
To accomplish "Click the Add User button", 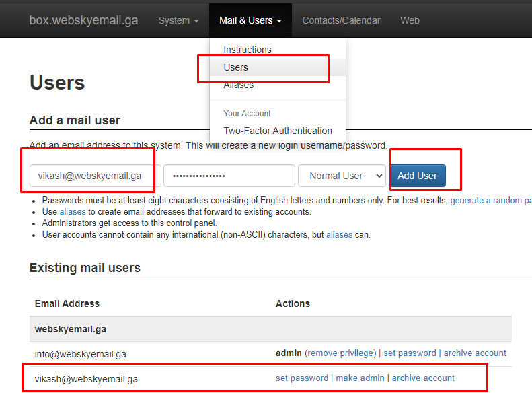I will pos(417,176).
